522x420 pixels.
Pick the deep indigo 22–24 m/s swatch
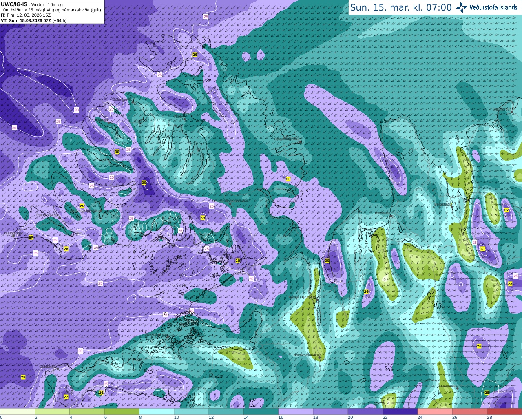(400, 411)
